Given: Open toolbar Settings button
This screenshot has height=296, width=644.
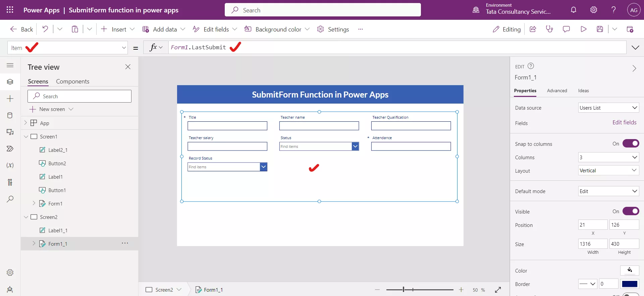Looking at the screenshot, I should pyautogui.click(x=333, y=29).
